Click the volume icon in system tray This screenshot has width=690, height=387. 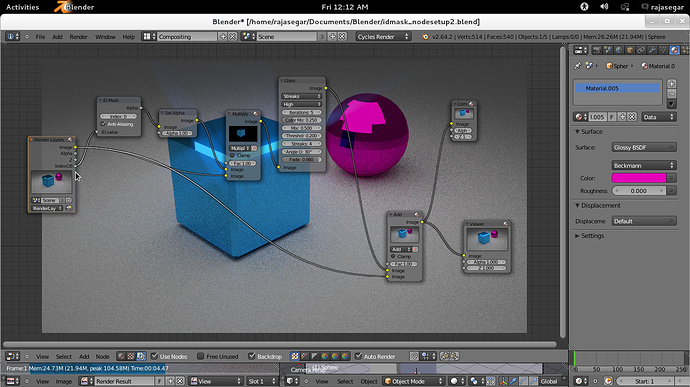coord(605,7)
